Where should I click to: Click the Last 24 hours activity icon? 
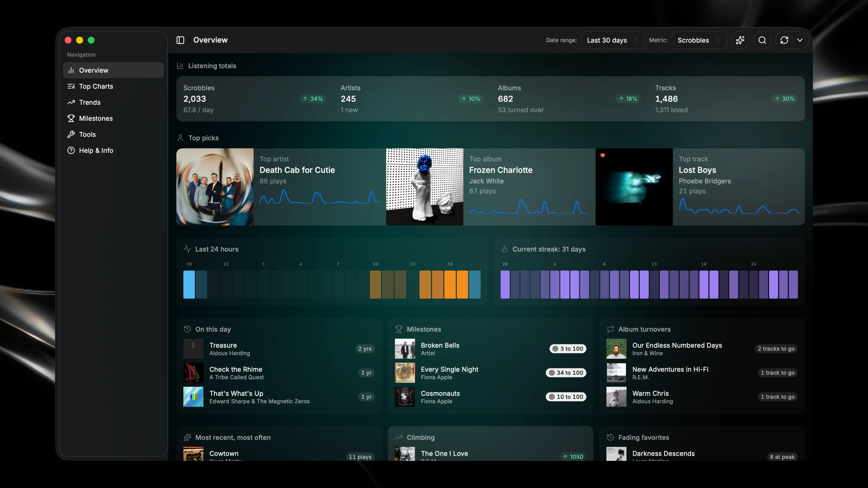click(187, 249)
